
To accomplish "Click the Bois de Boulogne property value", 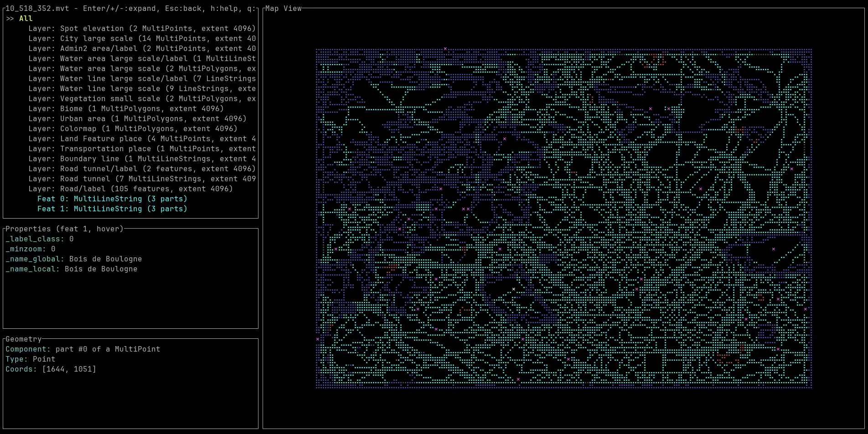I will click(105, 259).
